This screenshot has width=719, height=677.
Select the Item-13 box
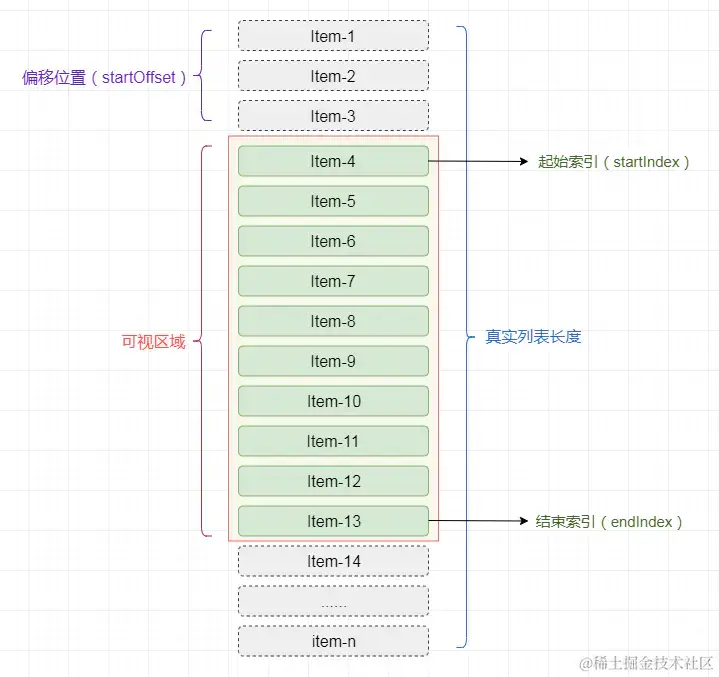pos(333,521)
